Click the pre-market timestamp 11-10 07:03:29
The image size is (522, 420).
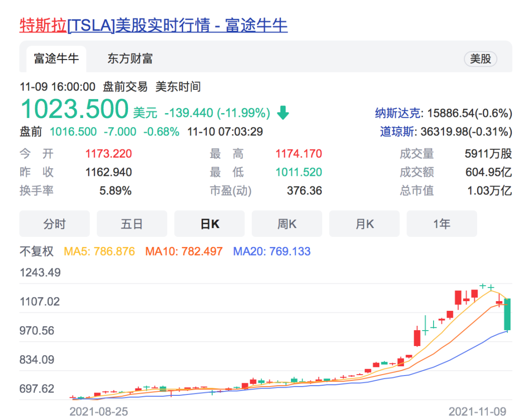coord(225,132)
